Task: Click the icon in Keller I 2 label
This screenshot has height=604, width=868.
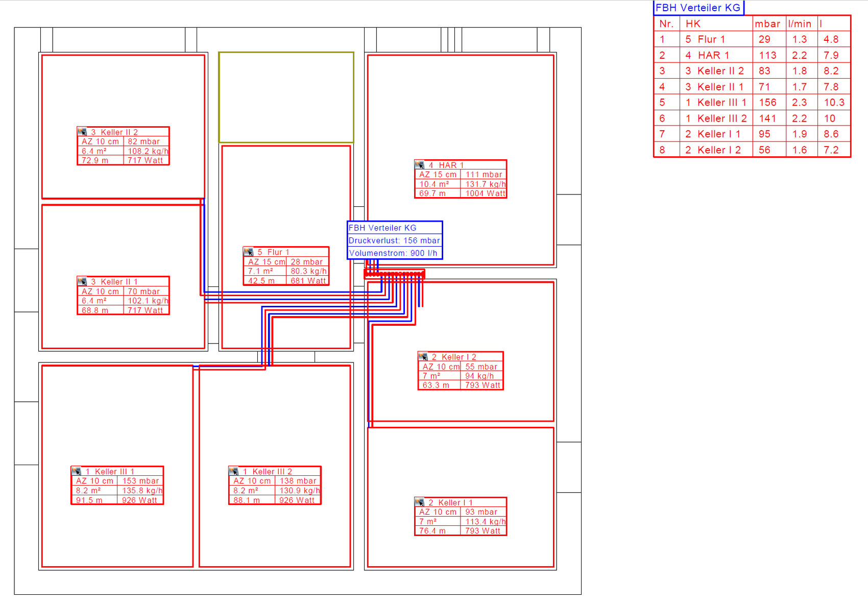Action: pos(423,356)
